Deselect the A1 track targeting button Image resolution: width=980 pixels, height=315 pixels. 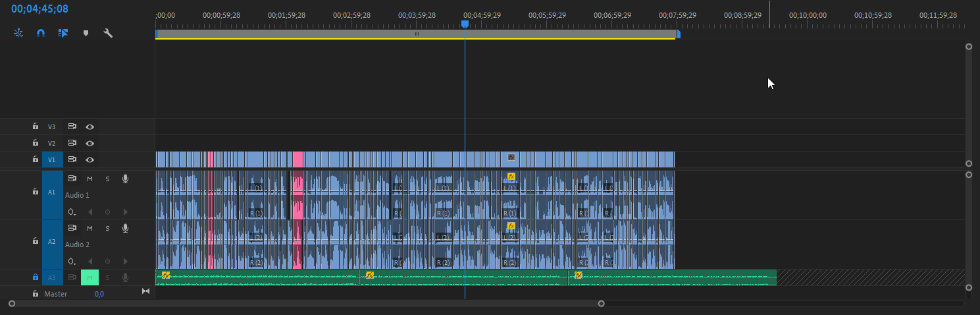coord(52,192)
